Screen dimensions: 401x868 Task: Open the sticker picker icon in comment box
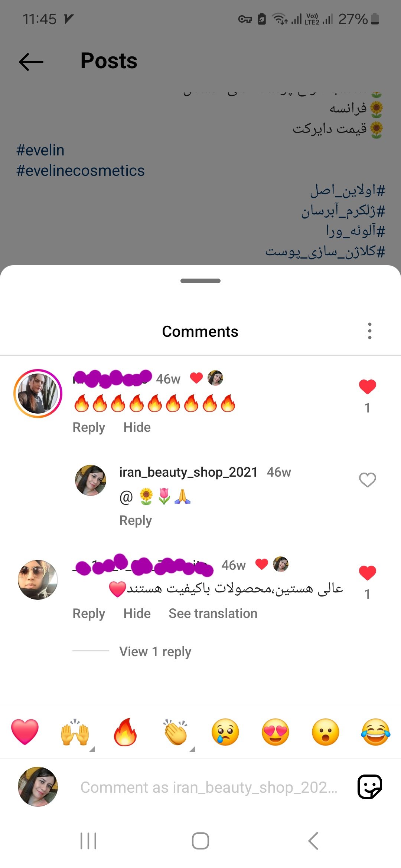point(369,786)
